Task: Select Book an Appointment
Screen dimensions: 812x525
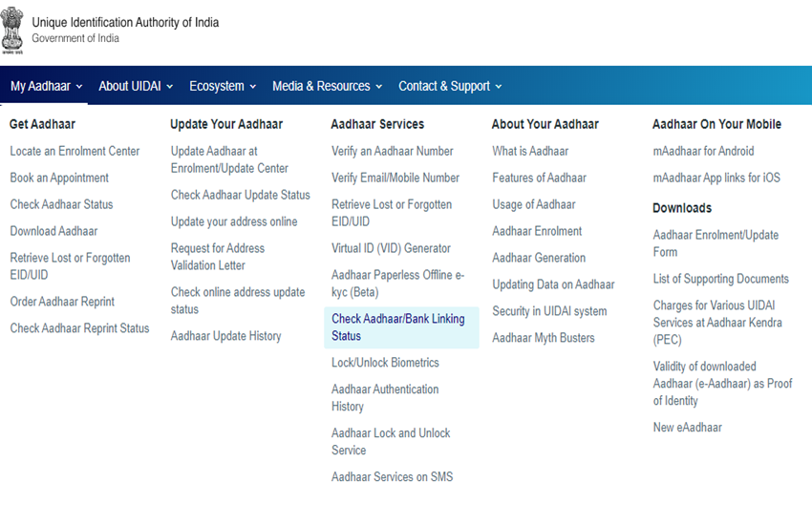Action: 59,178
